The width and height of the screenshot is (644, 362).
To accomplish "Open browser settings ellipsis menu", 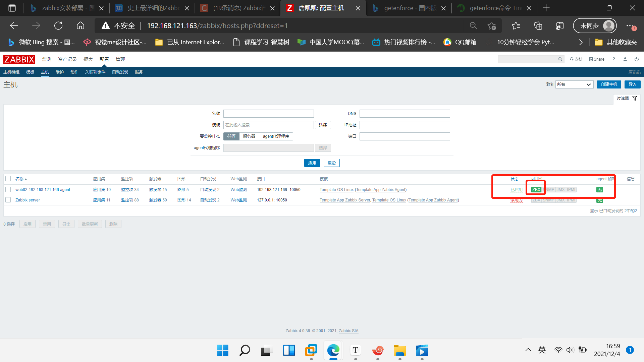I will pos(629,26).
